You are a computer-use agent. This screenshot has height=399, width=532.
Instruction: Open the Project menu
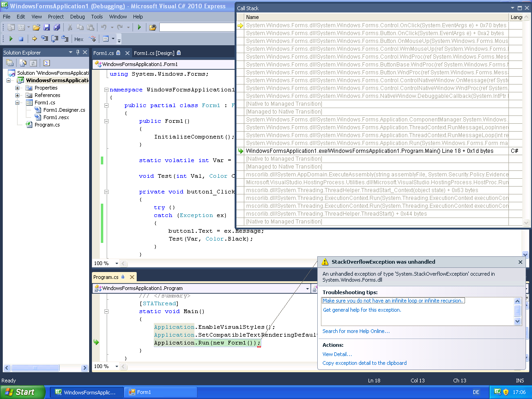pyautogui.click(x=55, y=17)
